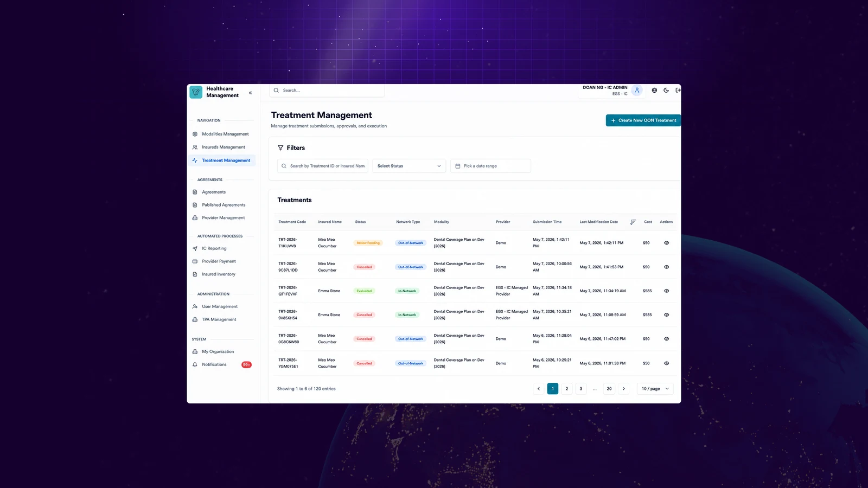Image resolution: width=868 pixels, height=488 pixels.
Task: Click the Status column header
Action: point(360,222)
